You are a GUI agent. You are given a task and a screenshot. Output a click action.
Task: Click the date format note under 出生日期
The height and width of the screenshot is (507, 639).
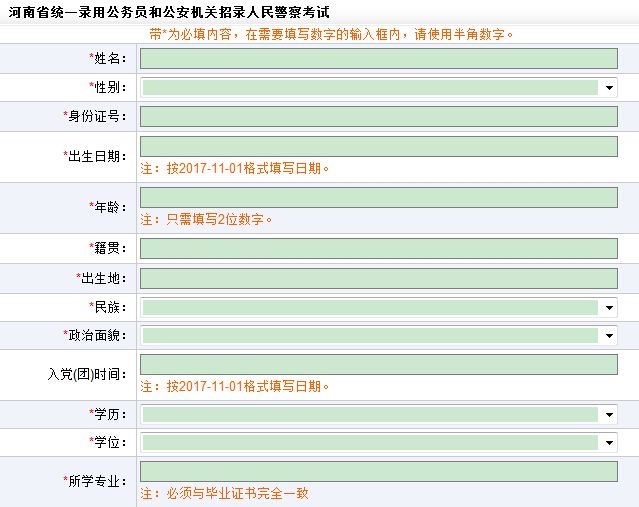click(235, 168)
